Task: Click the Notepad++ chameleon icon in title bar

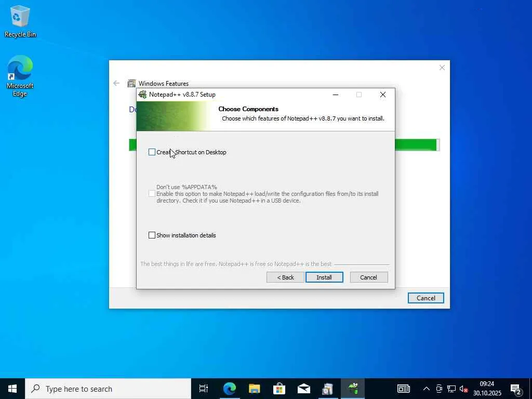Action: (x=142, y=95)
